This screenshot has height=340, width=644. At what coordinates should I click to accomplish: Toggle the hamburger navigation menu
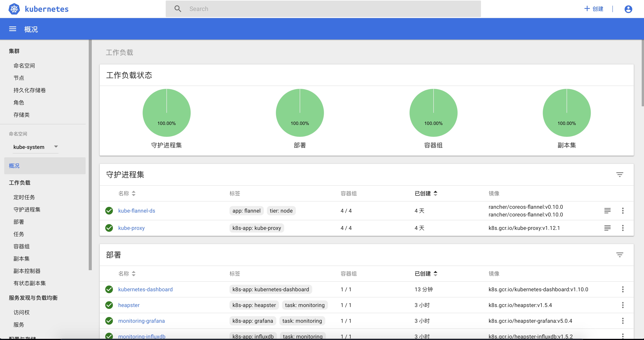tap(12, 29)
